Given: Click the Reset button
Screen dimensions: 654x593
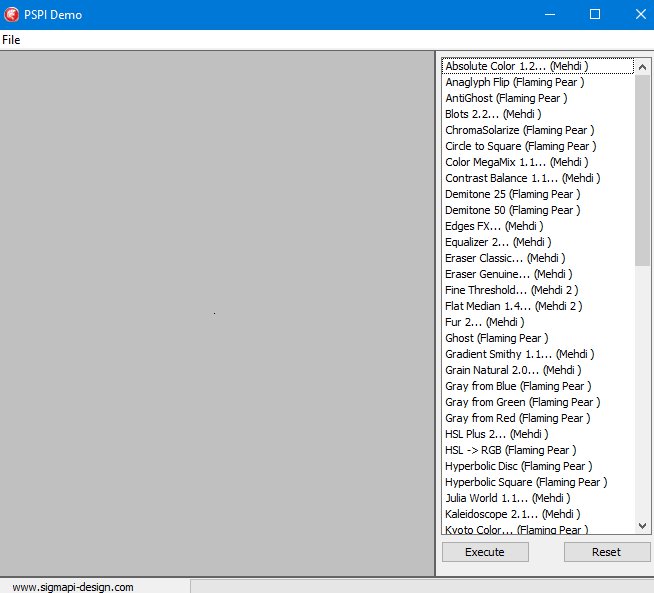Looking at the screenshot, I should click(x=607, y=552).
